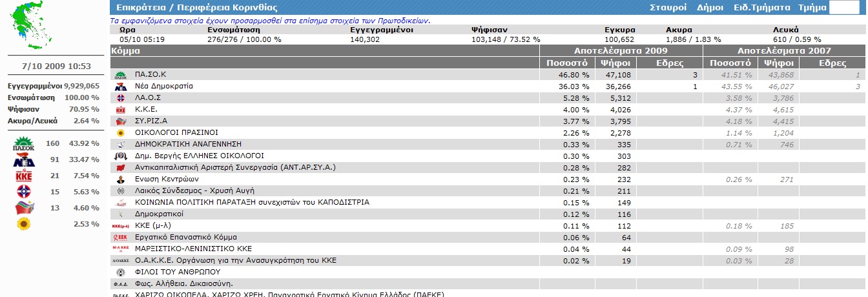Viewport: 868px width, 297px height.
Task: Open the Δήμοι tab in the header
Action: pyautogui.click(x=710, y=8)
